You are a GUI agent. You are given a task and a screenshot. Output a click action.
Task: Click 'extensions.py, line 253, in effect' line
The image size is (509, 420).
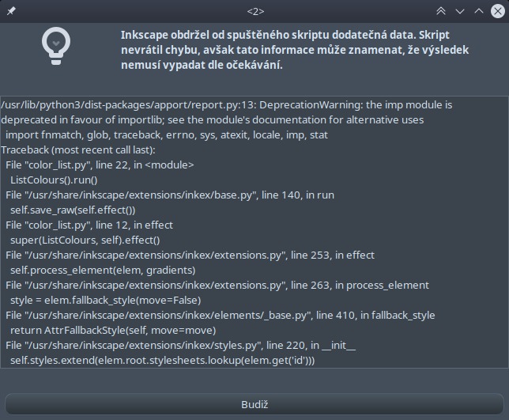click(190, 255)
